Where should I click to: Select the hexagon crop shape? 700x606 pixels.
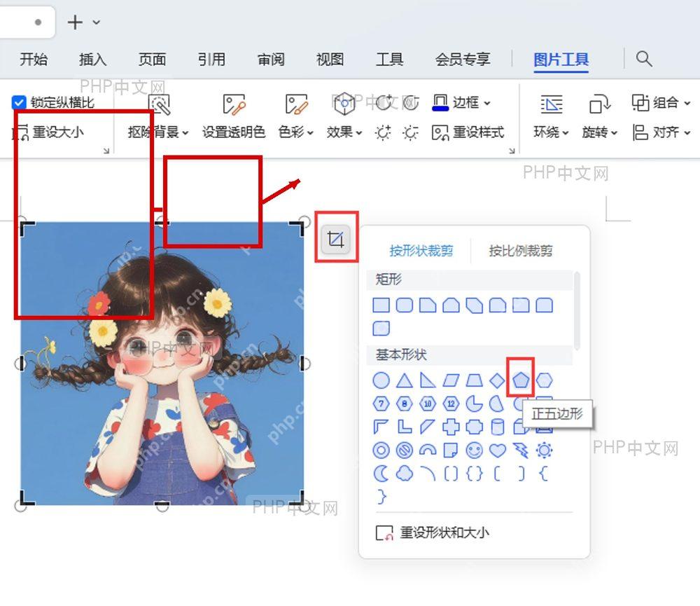(544, 380)
